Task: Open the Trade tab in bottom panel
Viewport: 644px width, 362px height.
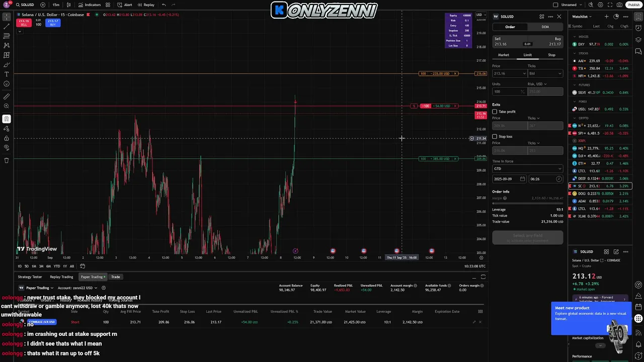Action: 116,277
